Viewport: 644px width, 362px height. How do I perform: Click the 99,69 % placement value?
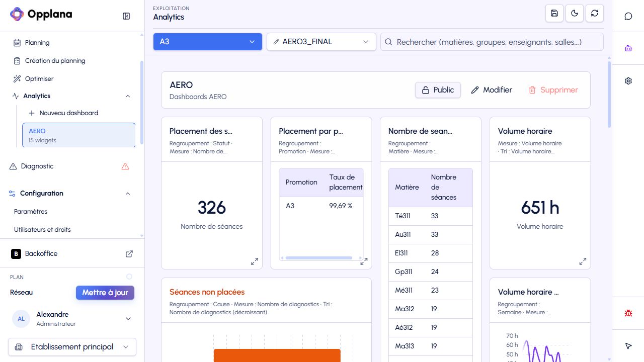tap(341, 206)
